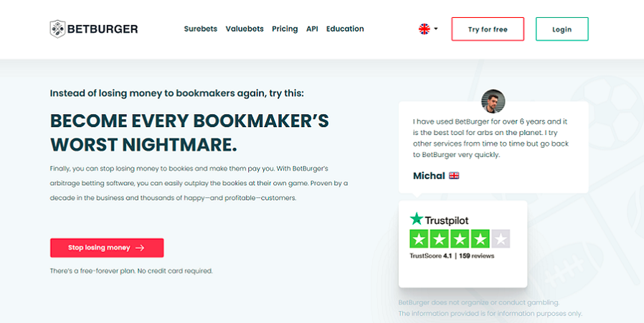Click the UK flag language icon
This screenshot has width=644, height=323.
click(425, 29)
